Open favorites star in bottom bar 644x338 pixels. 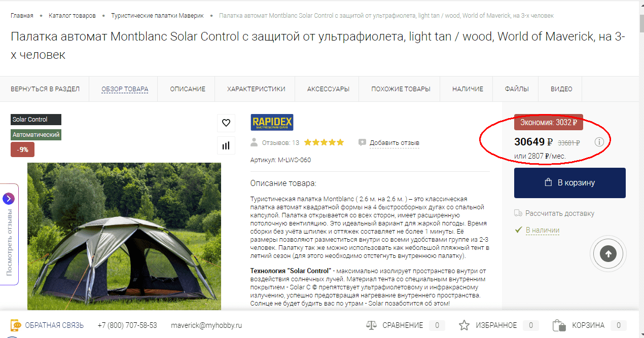(x=464, y=325)
